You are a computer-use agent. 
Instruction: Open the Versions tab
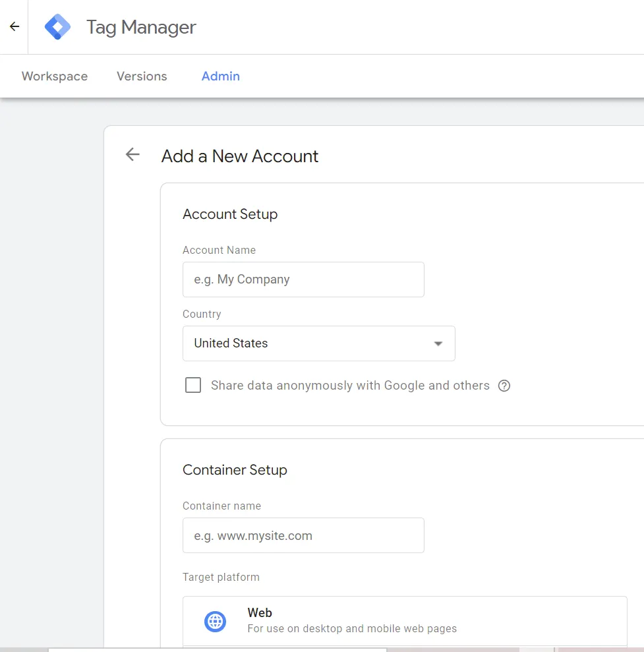[142, 76]
